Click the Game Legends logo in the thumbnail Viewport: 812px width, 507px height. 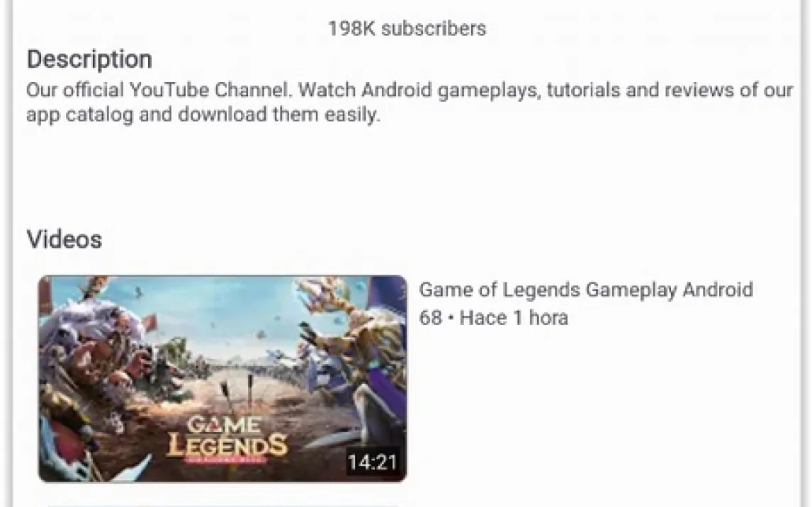[227, 439]
